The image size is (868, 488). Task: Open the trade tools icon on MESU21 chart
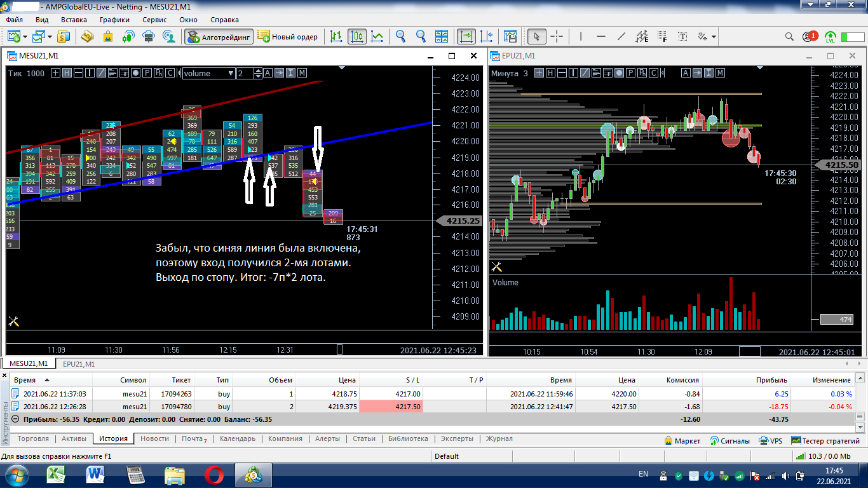[13, 322]
